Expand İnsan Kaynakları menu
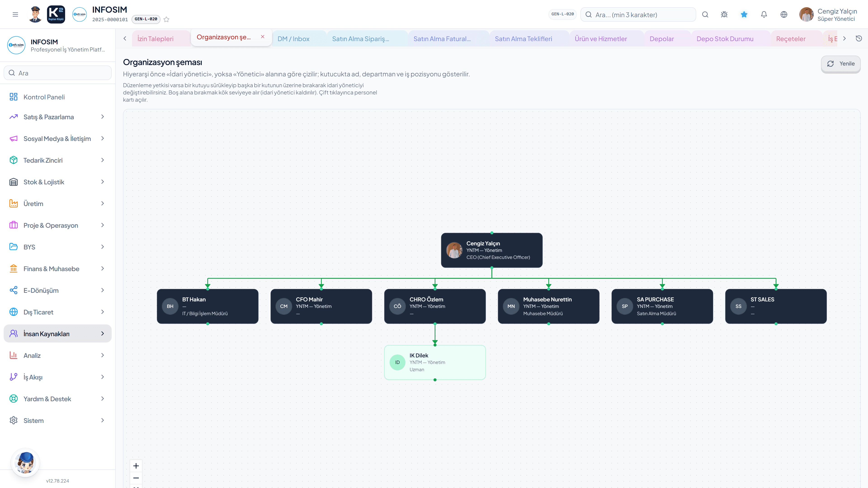This screenshot has height=488, width=868. (x=58, y=334)
